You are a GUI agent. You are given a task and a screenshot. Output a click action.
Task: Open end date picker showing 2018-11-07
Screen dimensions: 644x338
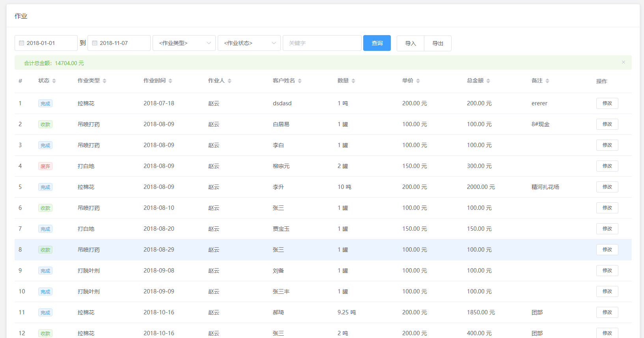pos(119,43)
